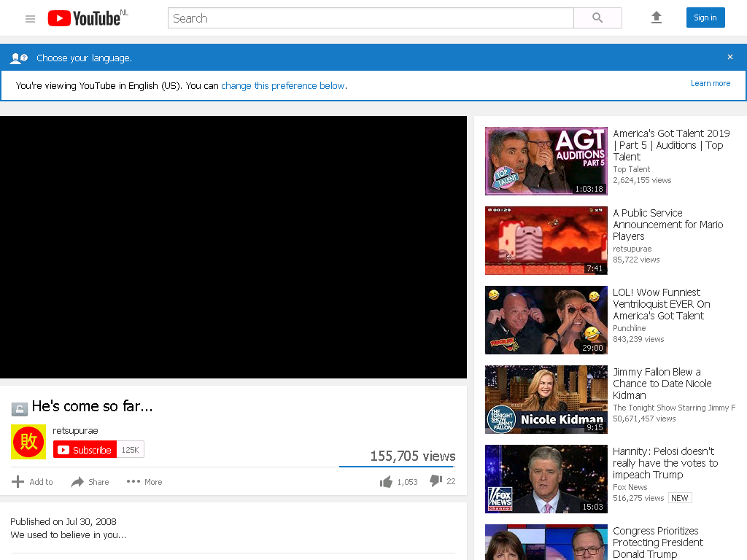Click into the Search input field

click(371, 18)
